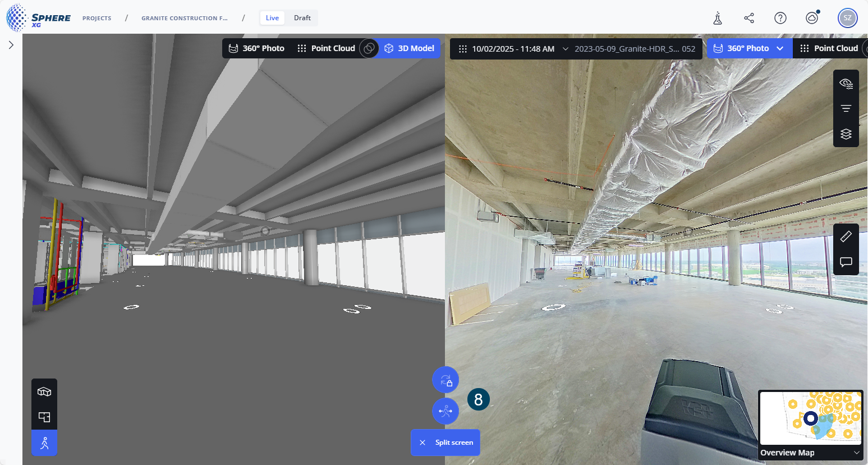Screen dimensions: 868x465
Task: Go to Projects breadcrumb link
Action: (97, 18)
